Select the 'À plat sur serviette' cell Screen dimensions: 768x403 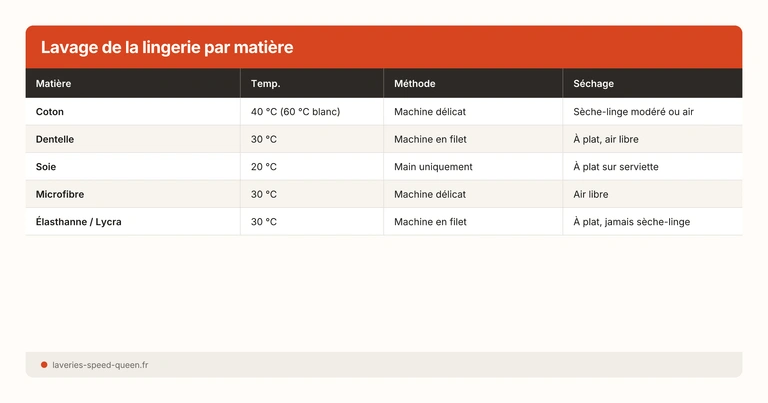point(616,166)
